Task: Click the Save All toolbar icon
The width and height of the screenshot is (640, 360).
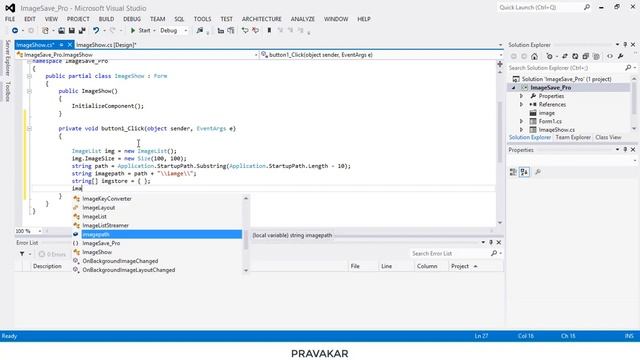Action: [x=82, y=31]
